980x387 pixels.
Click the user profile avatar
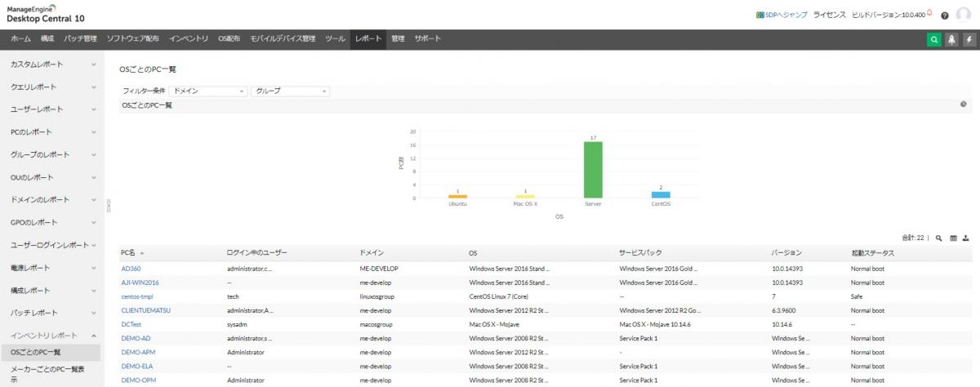(x=964, y=15)
